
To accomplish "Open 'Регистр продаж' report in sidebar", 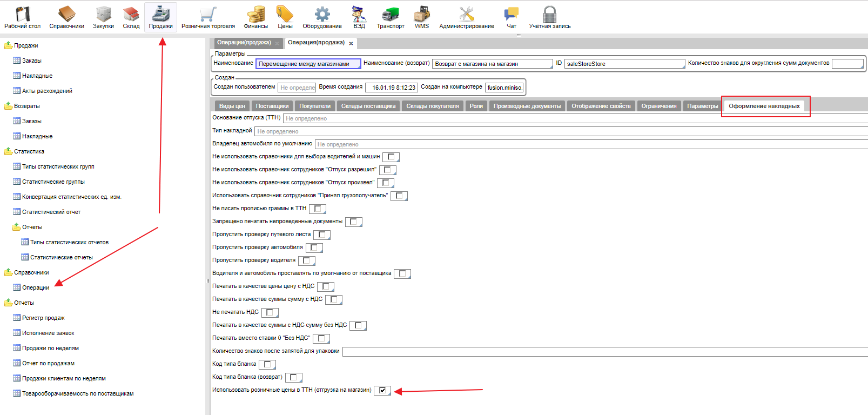I will coord(43,318).
